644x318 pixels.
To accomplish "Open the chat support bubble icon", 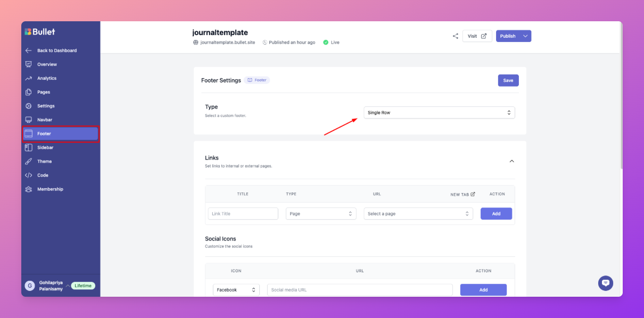I will (606, 283).
